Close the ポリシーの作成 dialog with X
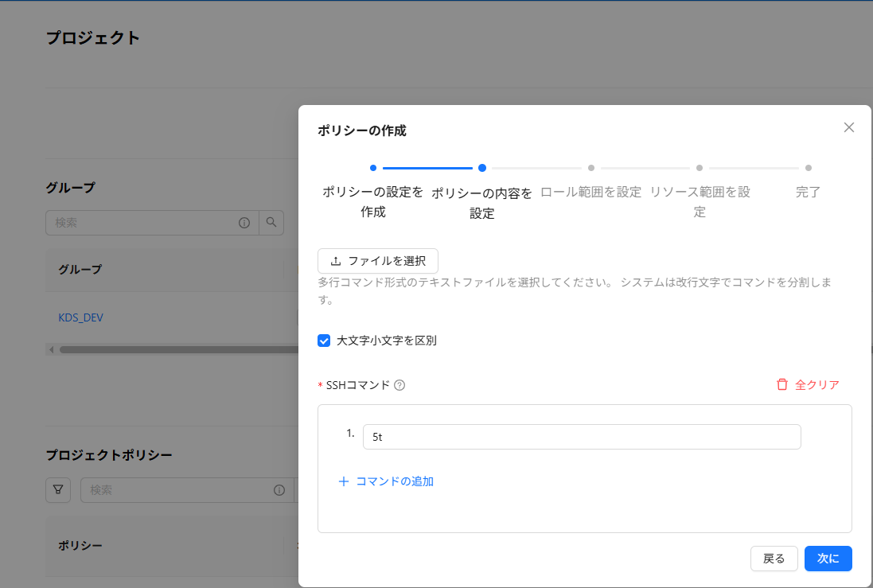The height and width of the screenshot is (588, 873). click(848, 127)
